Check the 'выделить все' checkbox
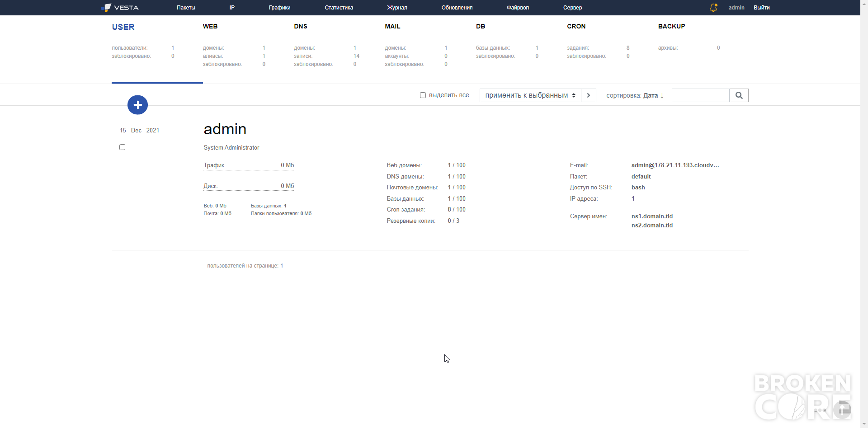The width and height of the screenshot is (868, 428). point(423,95)
